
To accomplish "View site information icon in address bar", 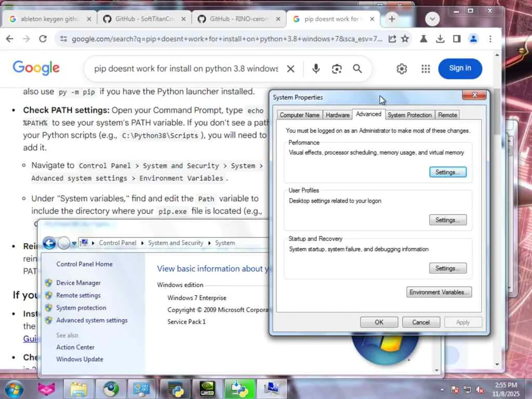I will (x=63, y=39).
